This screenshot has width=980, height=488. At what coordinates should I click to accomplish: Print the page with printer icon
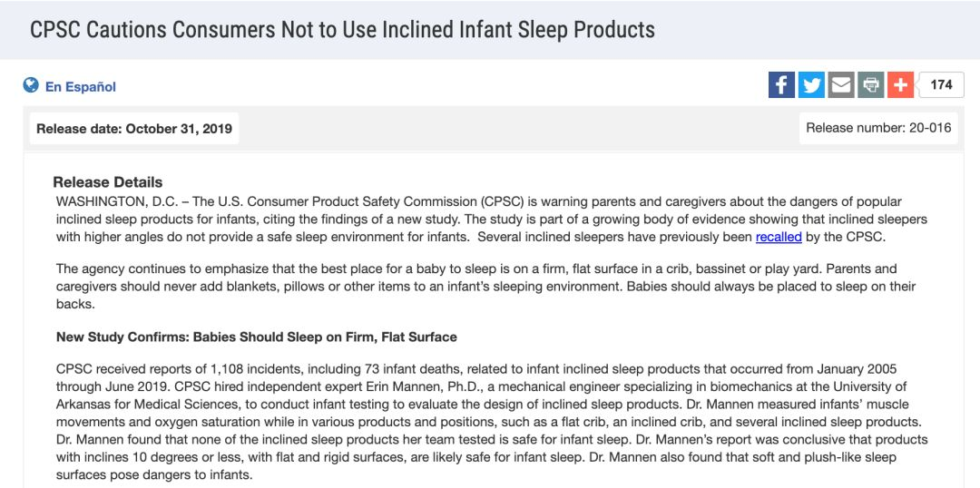[871, 85]
